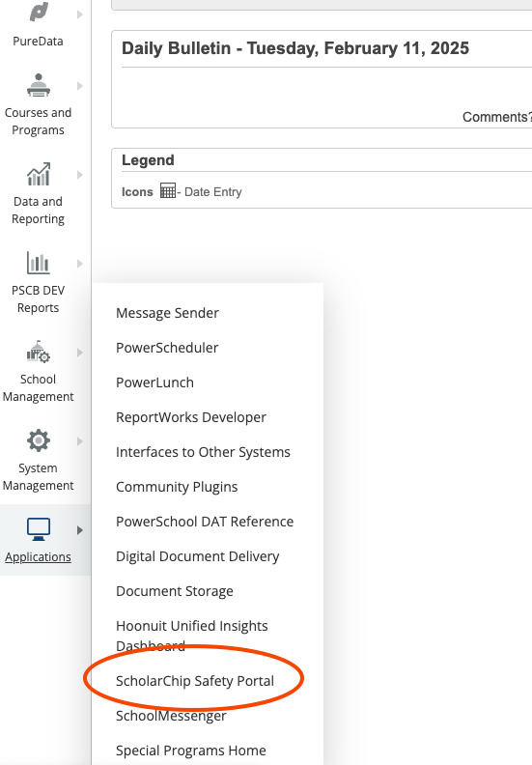532x765 pixels.
Task: Click the PSCB DEV Reports bar-chart icon
Action: 38,263
